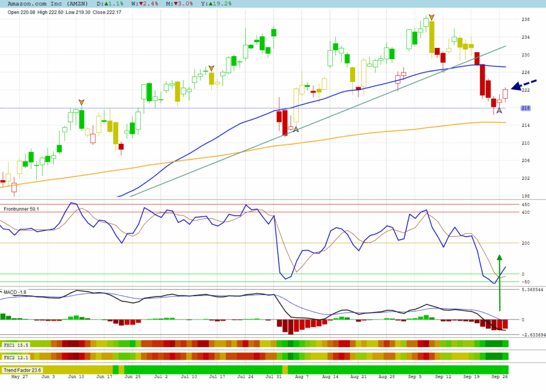546x392 pixels.
Task: Click the orange down marker near Jul 10
Action: (x=211, y=68)
